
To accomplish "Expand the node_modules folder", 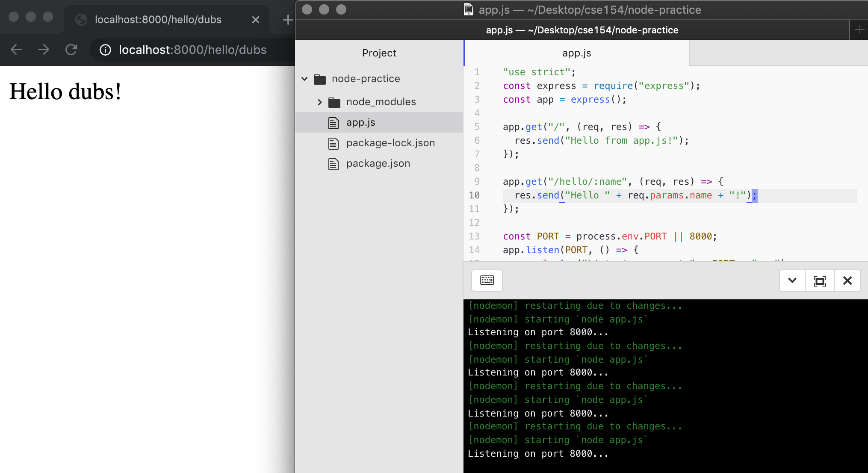I will [x=319, y=102].
